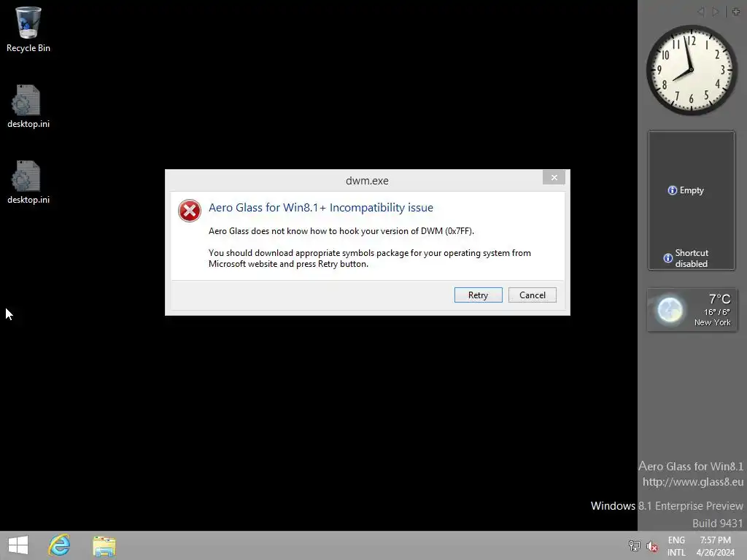This screenshot has width=747, height=560.
Task: Close the dwm.exe error dialog
Action: click(x=554, y=178)
